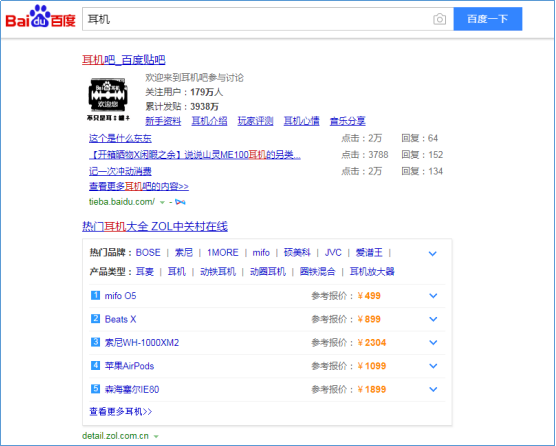Expand the mifo O5 row chevron
This screenshot has width=556, height=446.
[x=433, y=296]
